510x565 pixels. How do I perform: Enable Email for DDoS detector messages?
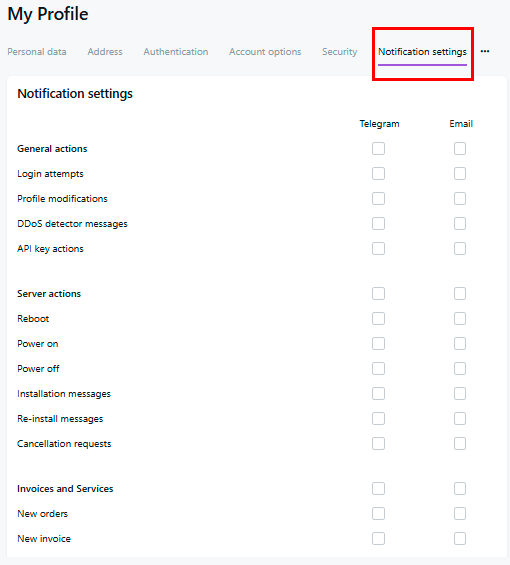pyautogui.click(x=460, y=224)
